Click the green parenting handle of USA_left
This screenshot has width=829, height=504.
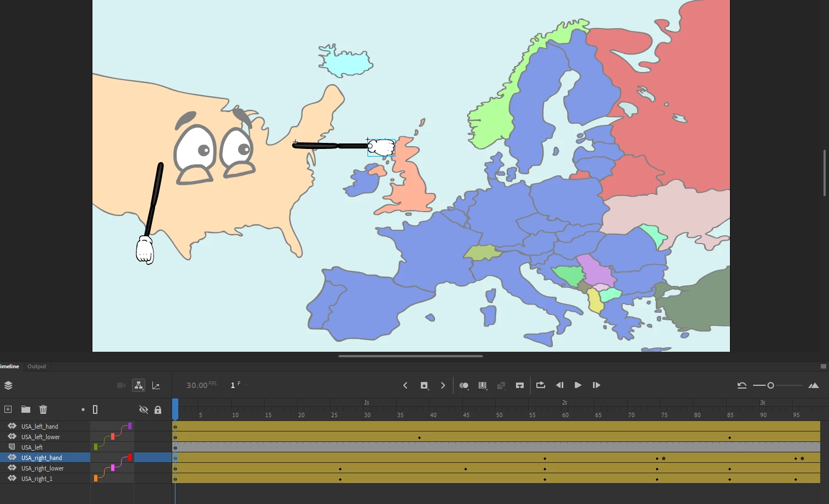(x=96, y=447)
